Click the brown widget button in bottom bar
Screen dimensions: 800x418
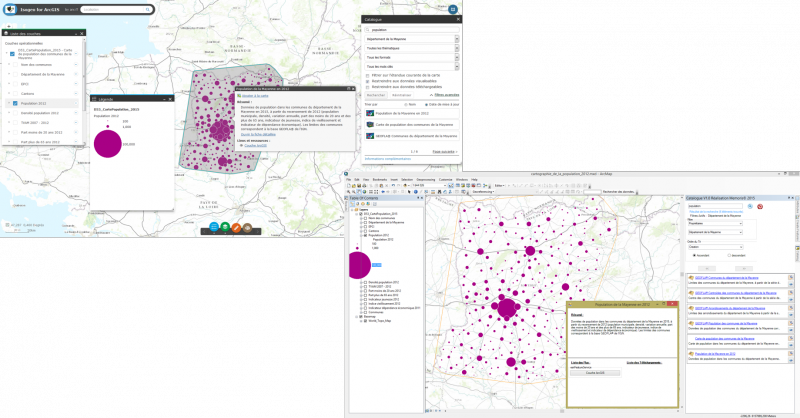247,227
